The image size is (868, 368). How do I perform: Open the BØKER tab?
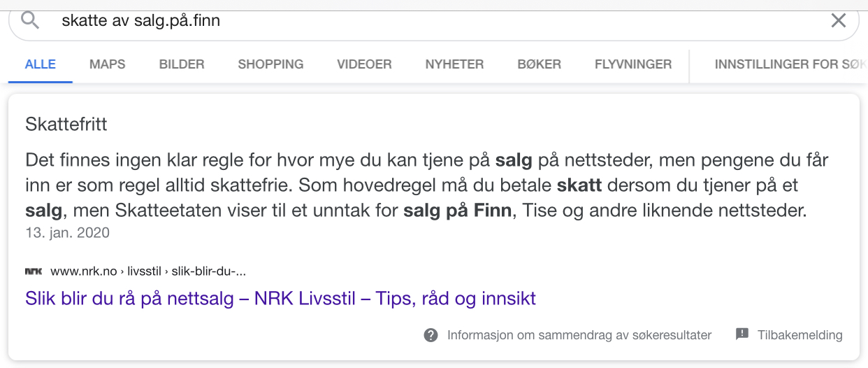539,64
